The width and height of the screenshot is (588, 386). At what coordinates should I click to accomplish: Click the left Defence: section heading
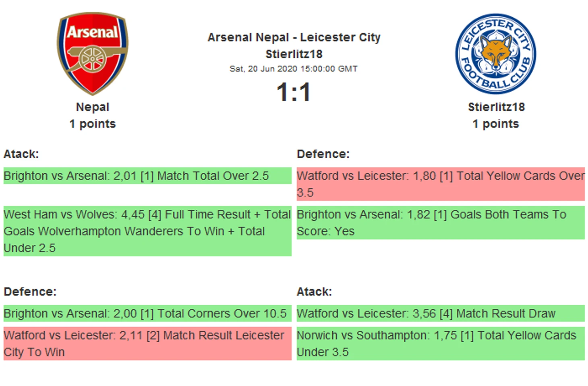(x=30, y=292)
